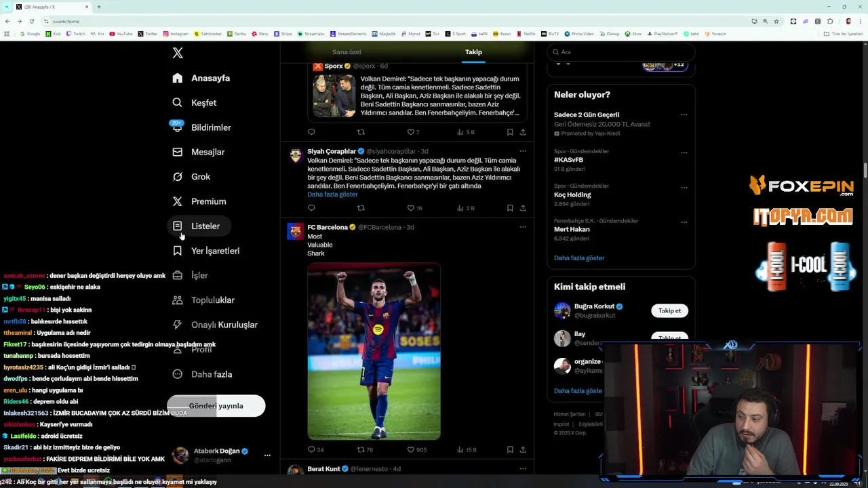Open the Keşfet search page
Viewport: 868px width, 488px height.
195,102
